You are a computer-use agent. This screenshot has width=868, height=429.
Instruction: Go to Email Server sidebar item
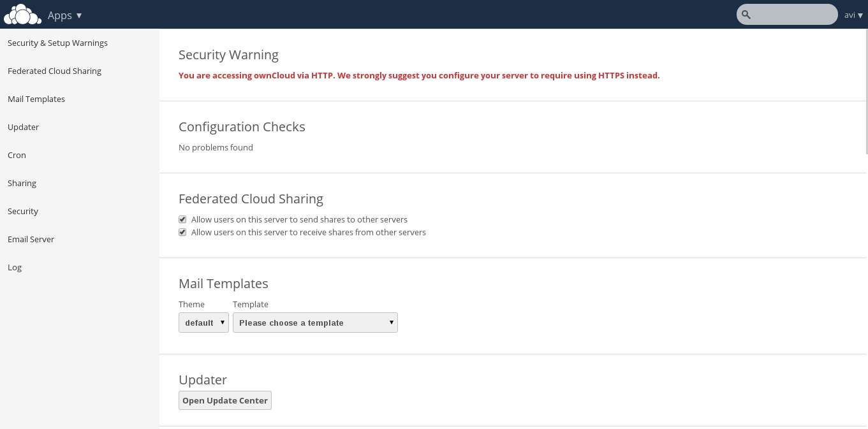click(x=31, y=239)
